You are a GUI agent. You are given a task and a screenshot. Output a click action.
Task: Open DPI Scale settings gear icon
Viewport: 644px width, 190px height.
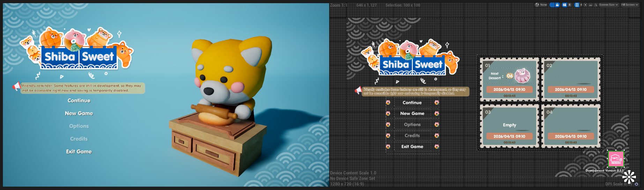[636, 184]
